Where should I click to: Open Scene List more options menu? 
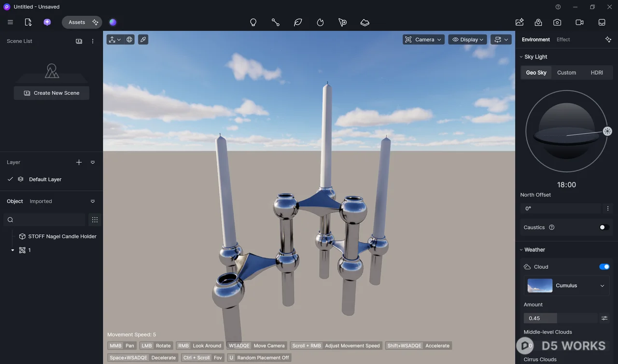click(x=93, y=41)
